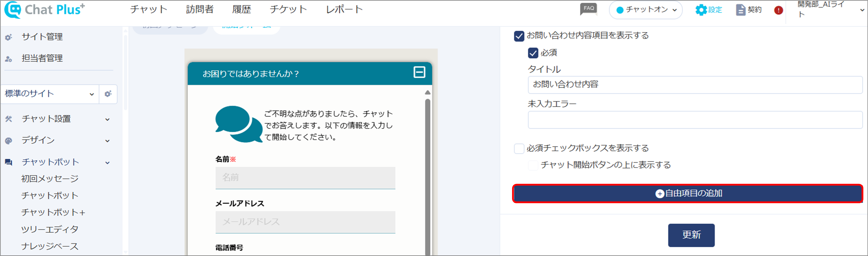Click the タイトル input field

pyautogui.click(x=695, y=85)
